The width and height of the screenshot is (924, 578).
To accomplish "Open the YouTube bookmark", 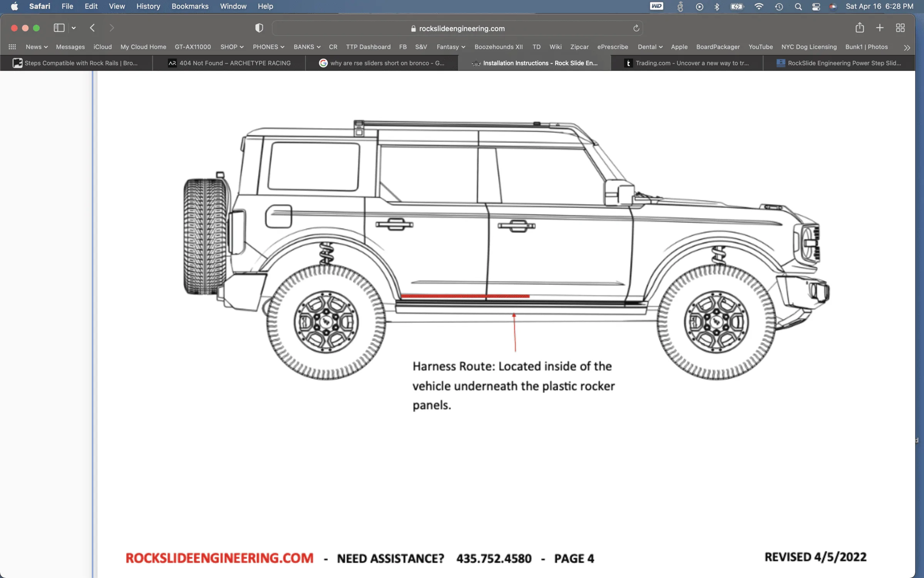I will pyautogui.click(x=760, y=47).
